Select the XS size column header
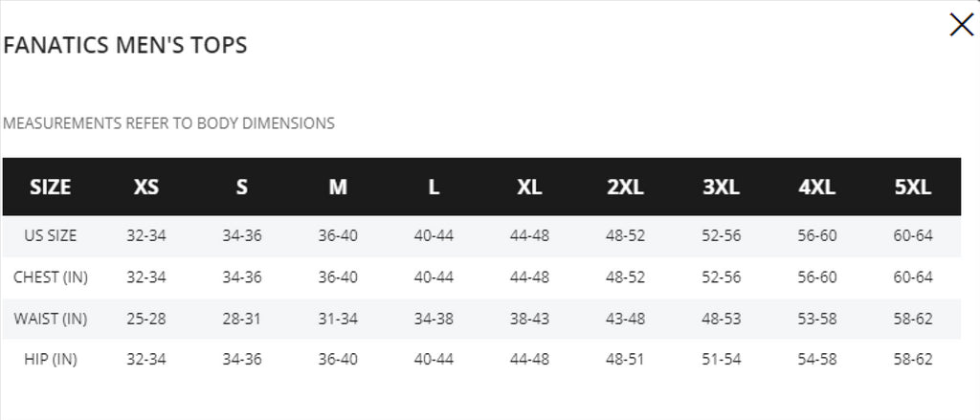Screen dimensions: 980x420 (146, 187)
